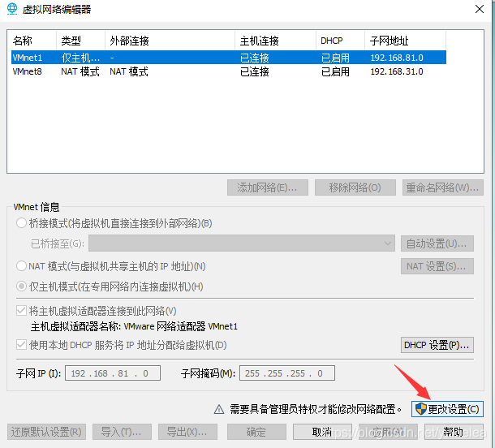
Task: Click subnet address 192.168.81.0 cell
Action: click(397, 58)
